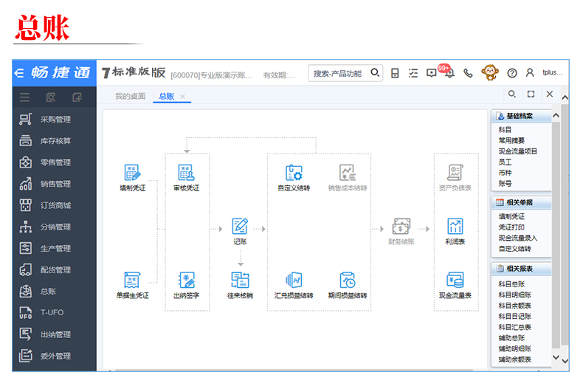Click the phone support icon

click(x=468, y=73)
